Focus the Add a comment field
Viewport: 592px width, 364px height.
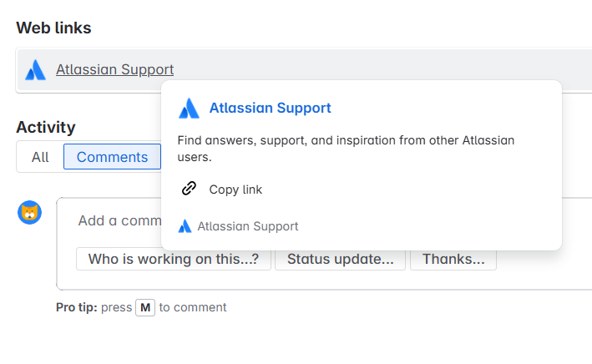(x=119, y=220)
